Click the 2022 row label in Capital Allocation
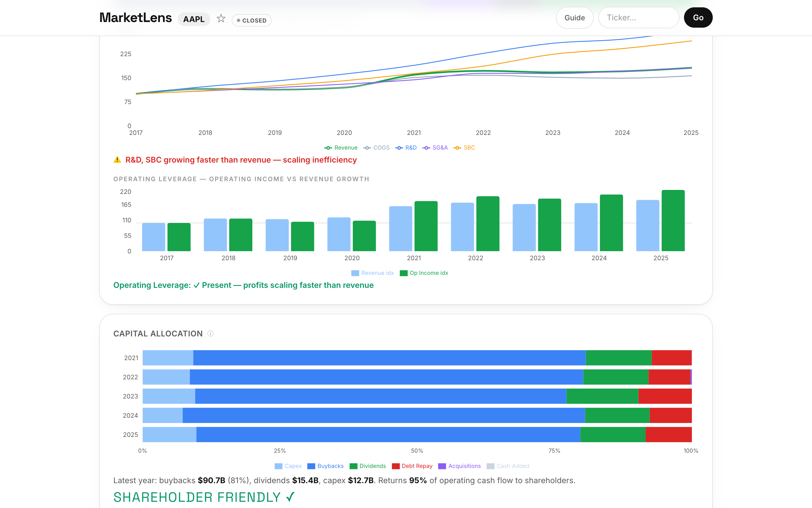This screenshot has height=508, width=812. (131, 377)
